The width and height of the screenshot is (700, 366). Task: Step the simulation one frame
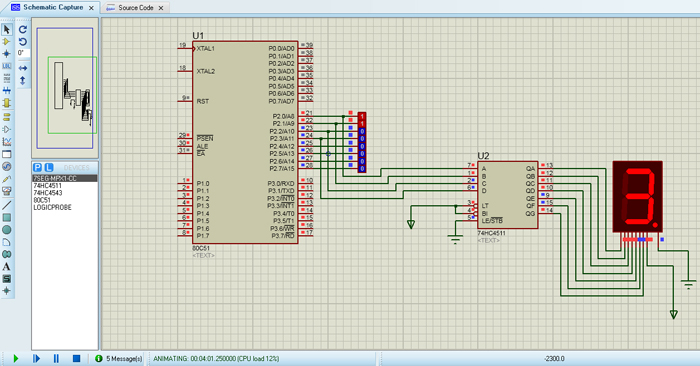coord(36,358)
